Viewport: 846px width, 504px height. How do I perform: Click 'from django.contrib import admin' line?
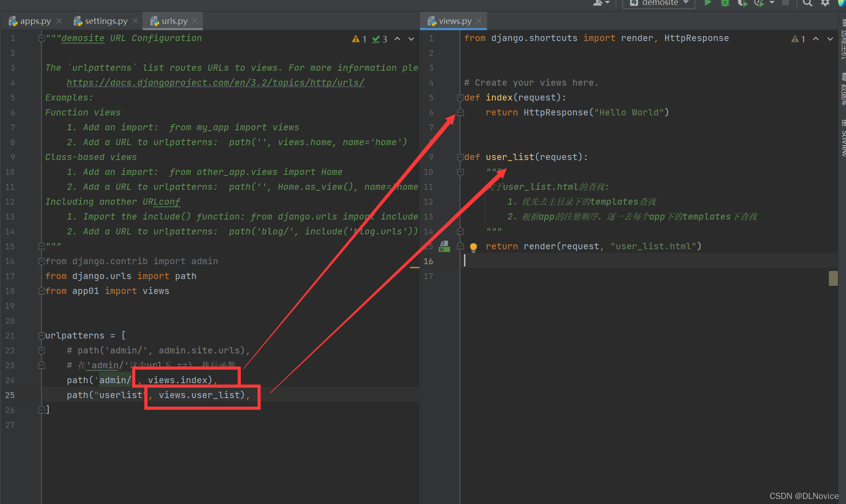click(x=132, y=261)
